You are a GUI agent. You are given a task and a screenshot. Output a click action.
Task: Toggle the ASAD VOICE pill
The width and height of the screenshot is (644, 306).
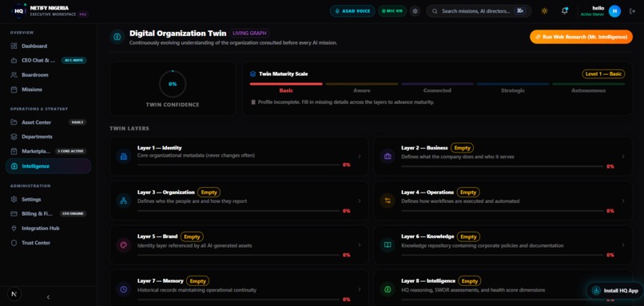point(352,11)
